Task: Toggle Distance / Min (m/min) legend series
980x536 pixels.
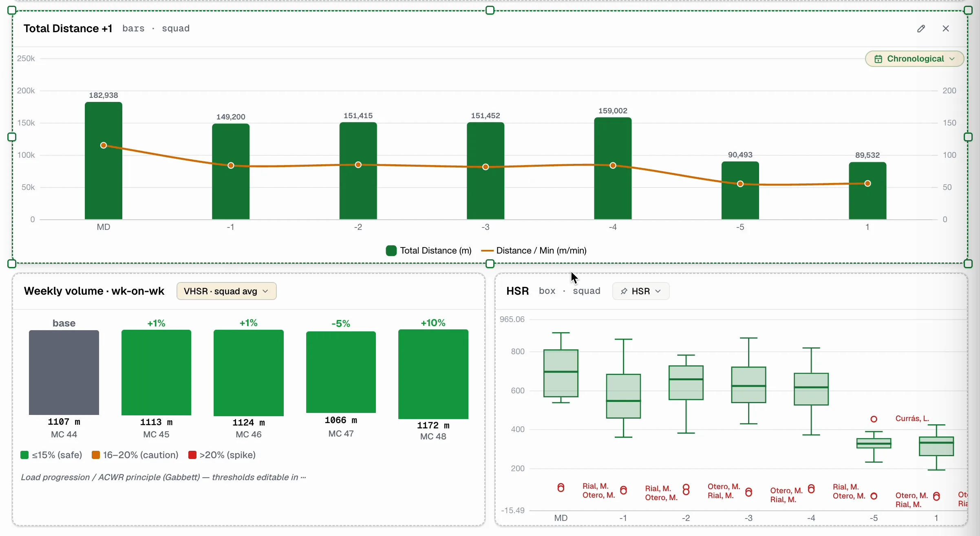Action: [x=534, y=251]
